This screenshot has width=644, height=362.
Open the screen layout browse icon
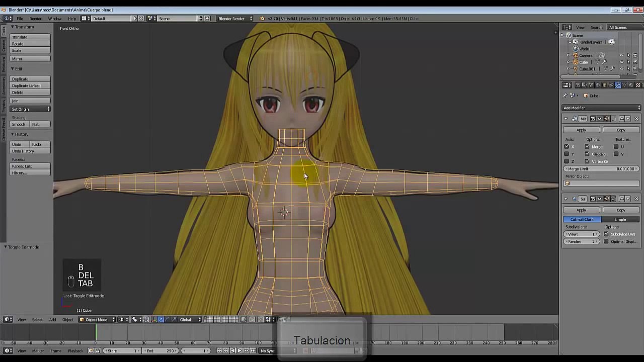pos(85,19)
